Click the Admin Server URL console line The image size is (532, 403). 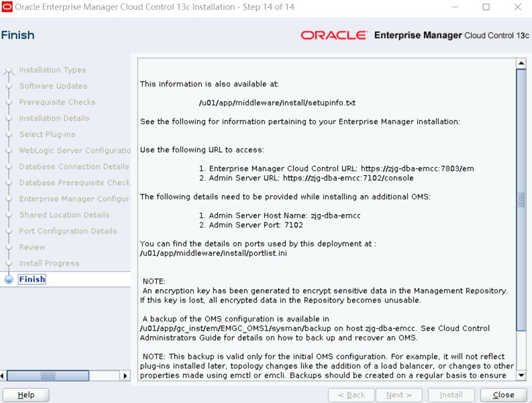[306, 178]
